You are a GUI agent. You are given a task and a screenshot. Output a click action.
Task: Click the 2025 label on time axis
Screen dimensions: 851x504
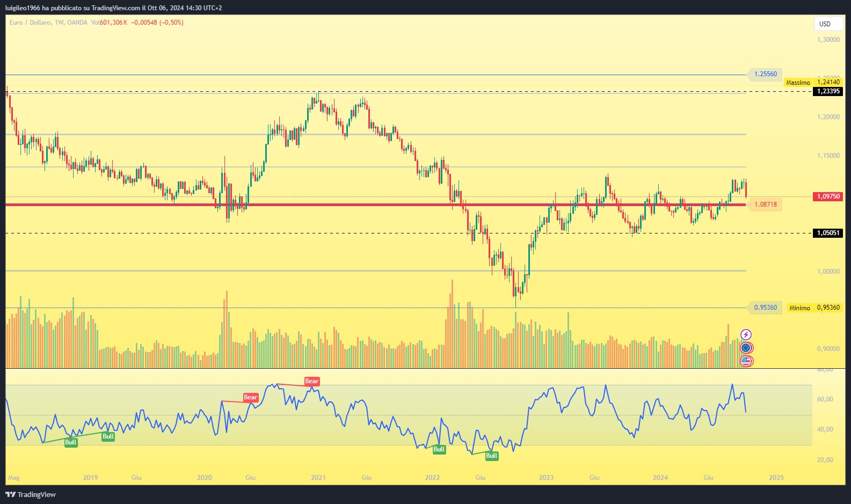[x=776, y=478]
